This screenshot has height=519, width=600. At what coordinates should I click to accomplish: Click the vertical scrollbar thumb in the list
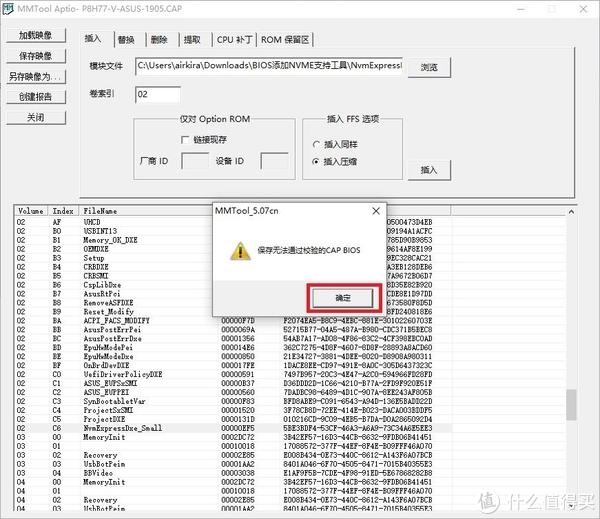[x=571, y=405]
